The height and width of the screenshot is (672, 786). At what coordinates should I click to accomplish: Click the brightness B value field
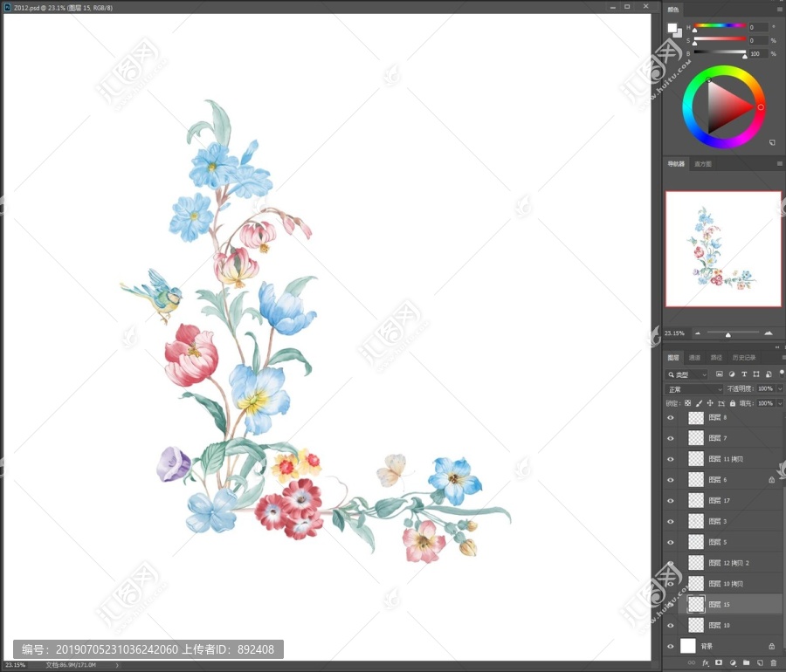pos(758,53)
